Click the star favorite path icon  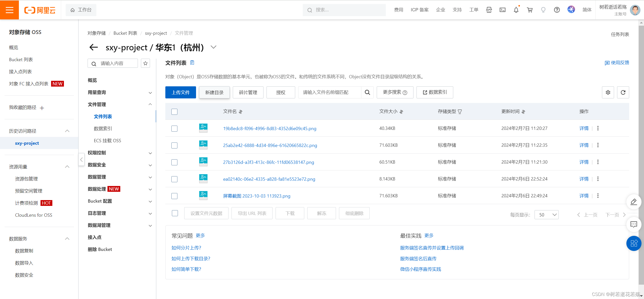tap(145, 63)
